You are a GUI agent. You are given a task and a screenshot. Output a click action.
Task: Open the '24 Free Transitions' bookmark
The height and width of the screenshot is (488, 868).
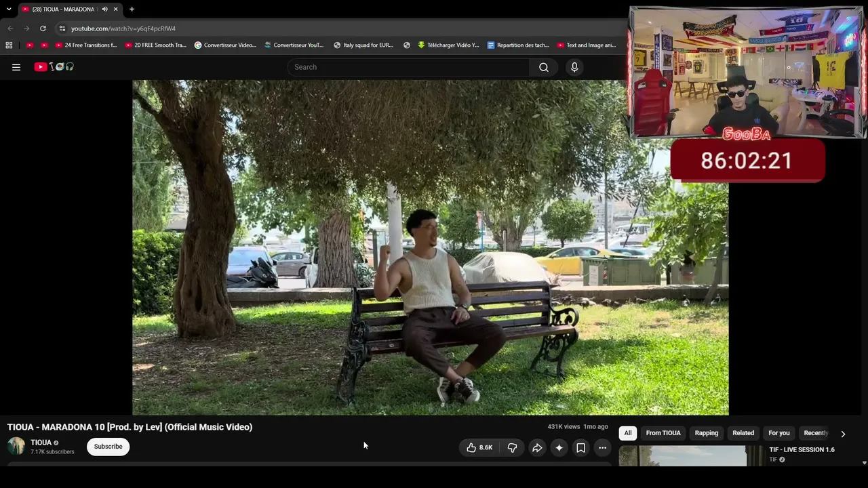tap(86, 45)
